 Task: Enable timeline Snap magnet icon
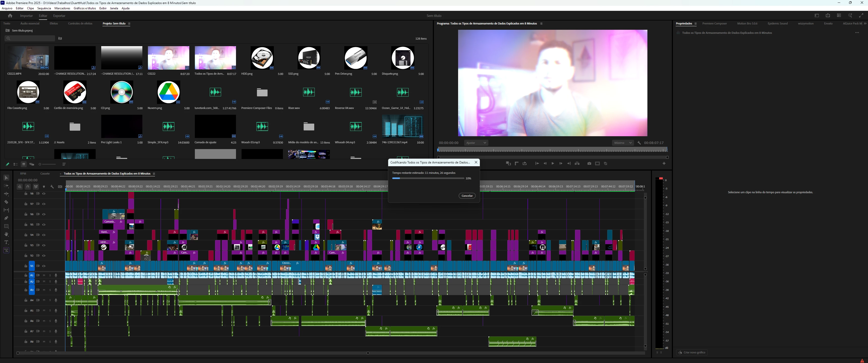(x=28, y=187)
